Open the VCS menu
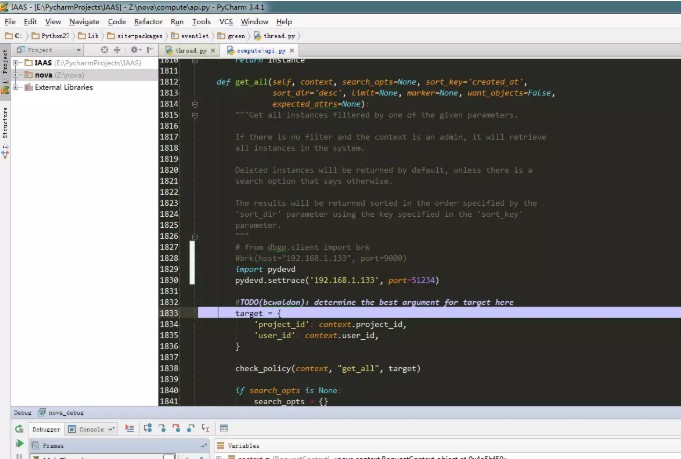 (x=226, y=22)
